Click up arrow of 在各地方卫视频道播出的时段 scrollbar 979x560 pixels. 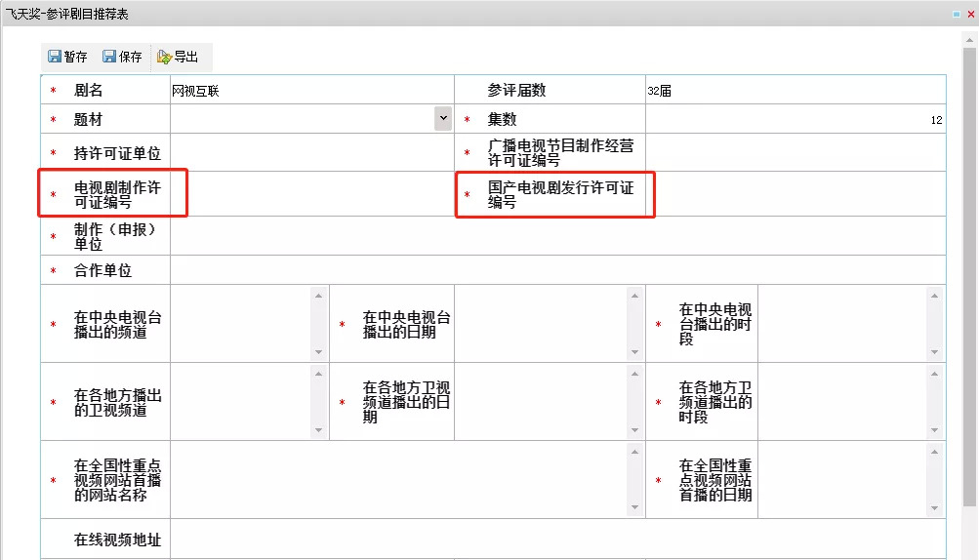coord(935,374)
